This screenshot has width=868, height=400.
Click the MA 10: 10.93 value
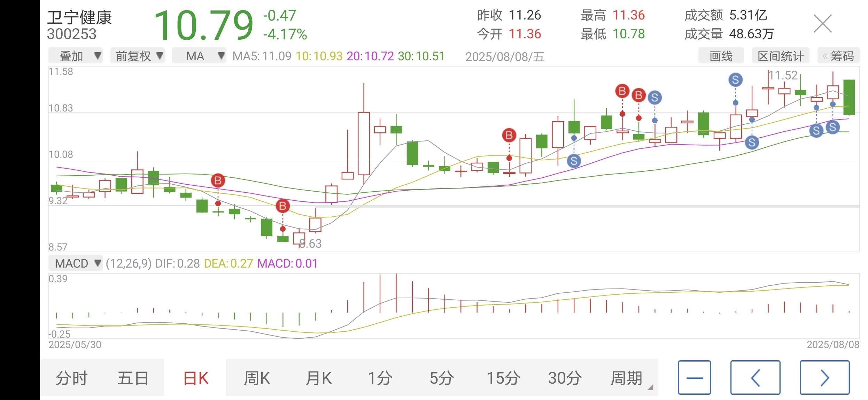(x=319, y=56)
